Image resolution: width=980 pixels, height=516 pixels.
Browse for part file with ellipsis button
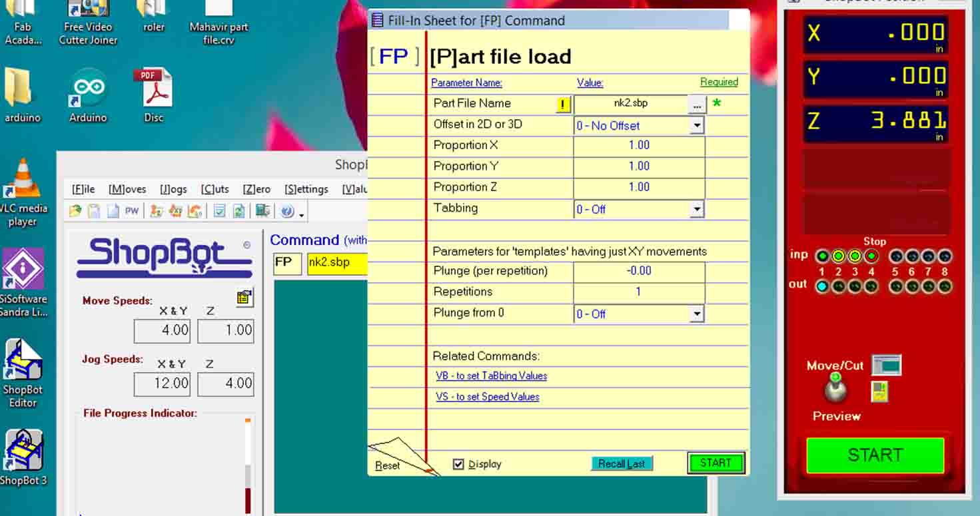click(x=696, y=104)
